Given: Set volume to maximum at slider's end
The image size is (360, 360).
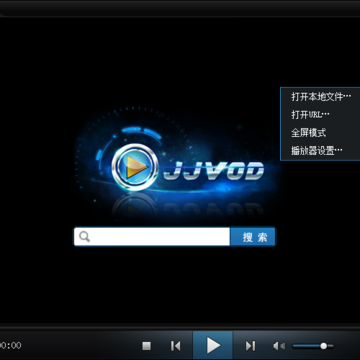Looking at the screenshot, I should pyautogui.click(x=332, y=346).
